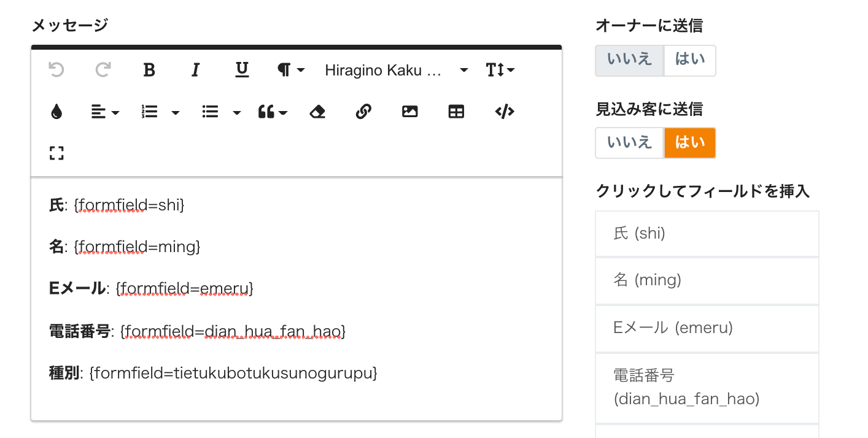The width and height of the screenshot is (868, 438).
Task: Apply italic formatting in the toolbar
Action: pyautogui.click(x=195, y=71)
